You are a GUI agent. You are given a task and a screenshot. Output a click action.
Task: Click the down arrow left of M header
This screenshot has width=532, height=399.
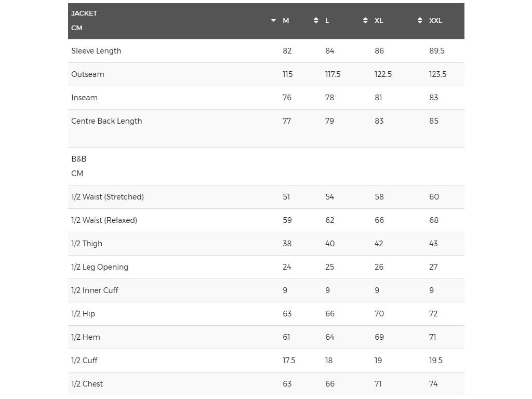pos(274,21)
